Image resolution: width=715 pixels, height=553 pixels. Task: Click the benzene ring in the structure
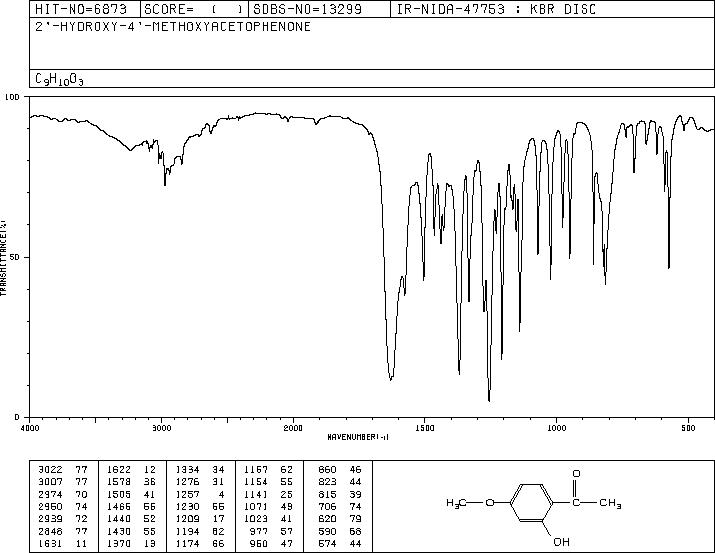click(x=532, y=502)
